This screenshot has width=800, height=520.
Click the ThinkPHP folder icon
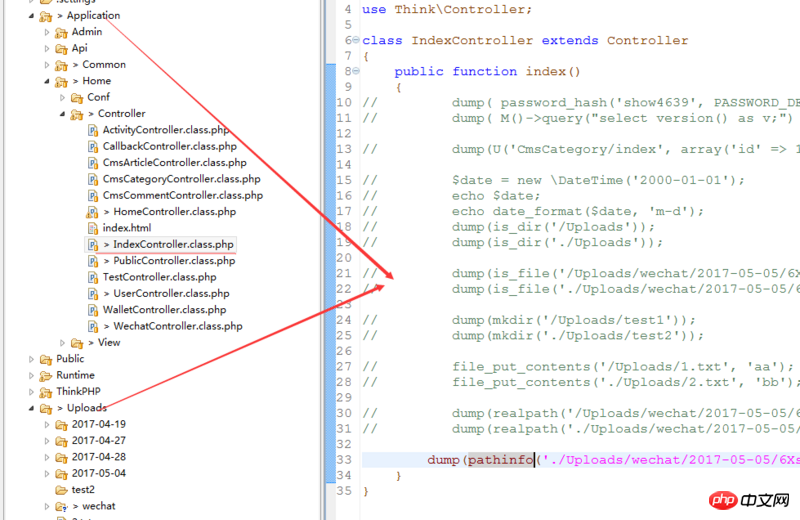pyautogui.click(x=46, y=392)
